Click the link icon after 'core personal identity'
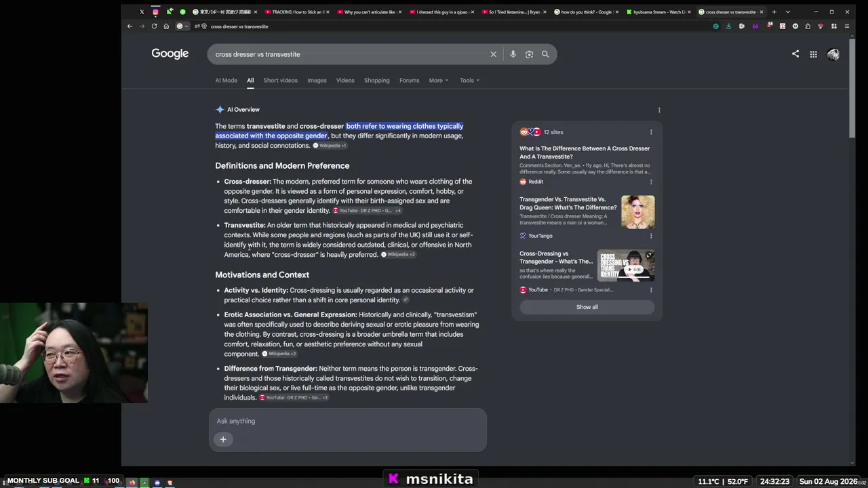 (x=406, y=300)
